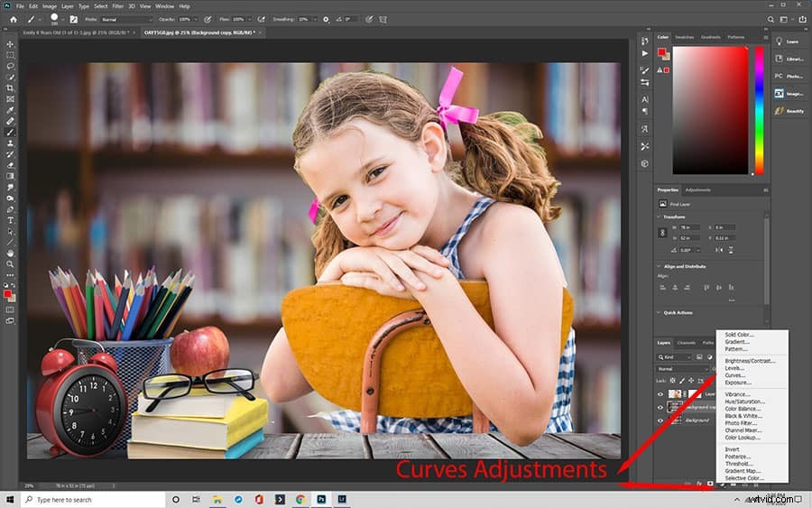Open the Libraries panel
The height and width of the screenshot is (508, 812).
coord(789,59)
